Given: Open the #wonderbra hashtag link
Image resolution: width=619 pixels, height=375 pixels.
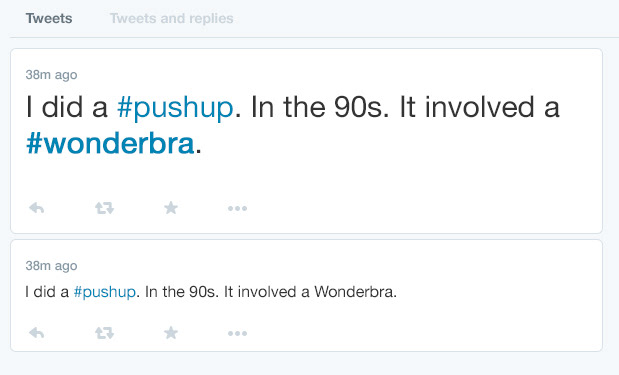Looking at the screenshot, I should [110, 143].
